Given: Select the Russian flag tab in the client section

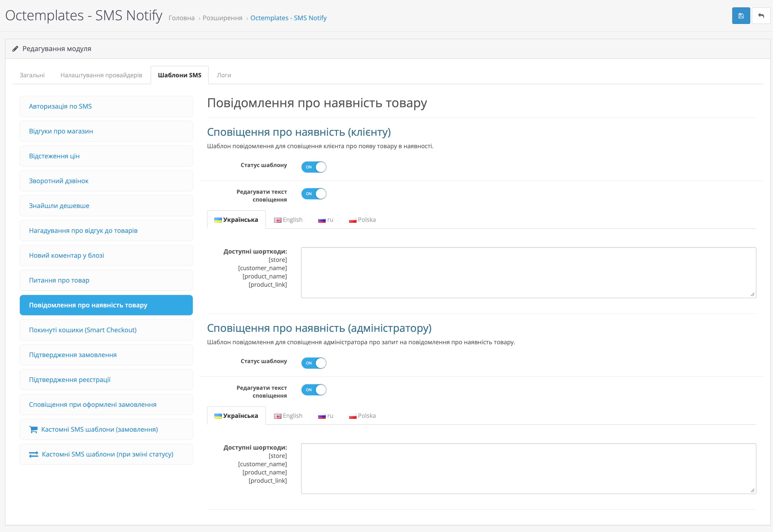Looking at the screenshot, I should coord(326,220).
